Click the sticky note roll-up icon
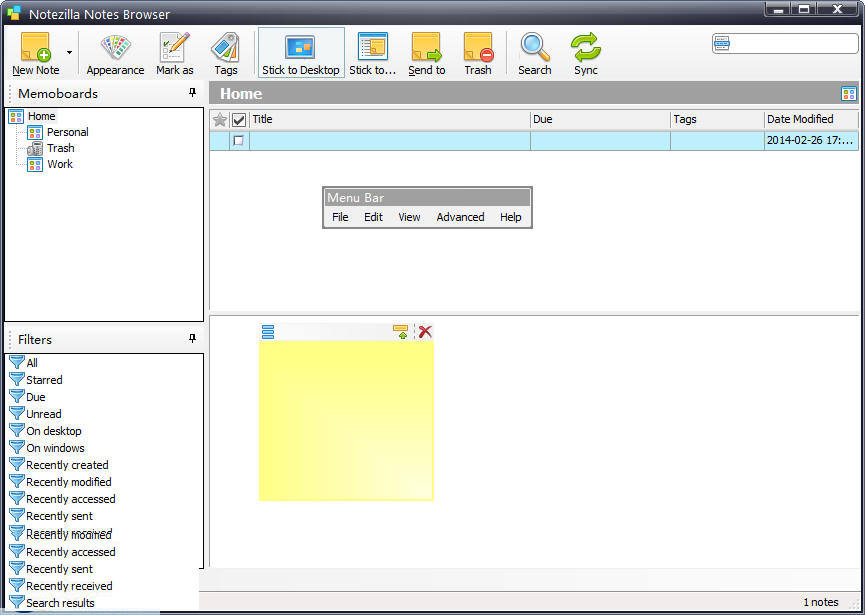Screen dimensions: 865x615 401,332
